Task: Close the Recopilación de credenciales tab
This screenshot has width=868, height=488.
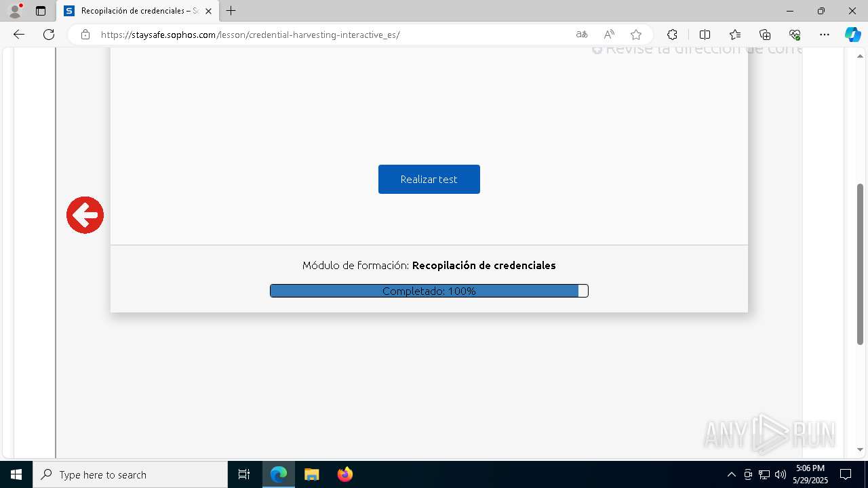Action: pos(208,11)
